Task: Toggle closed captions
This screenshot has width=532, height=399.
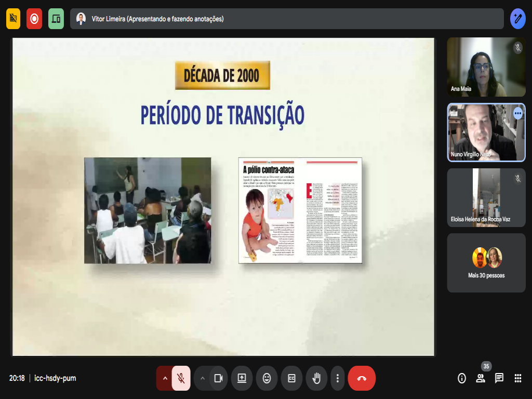Action: [x=291, y=378]
